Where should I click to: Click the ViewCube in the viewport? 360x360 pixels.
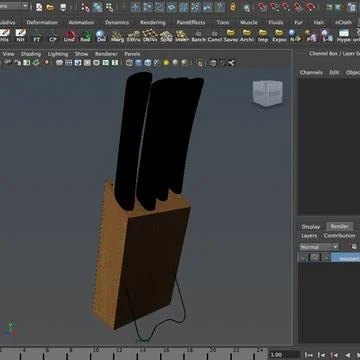(x=267, y=93)
